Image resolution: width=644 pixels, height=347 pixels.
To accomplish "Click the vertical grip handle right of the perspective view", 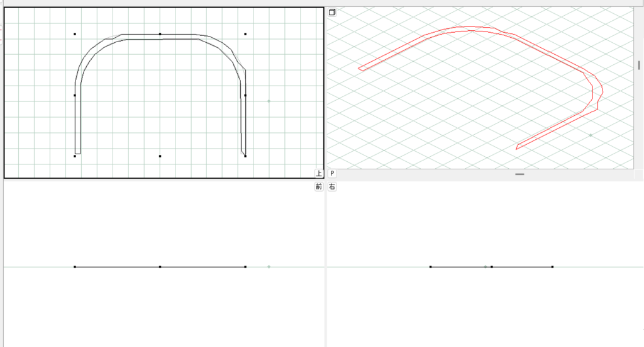I will pos(639,65).
